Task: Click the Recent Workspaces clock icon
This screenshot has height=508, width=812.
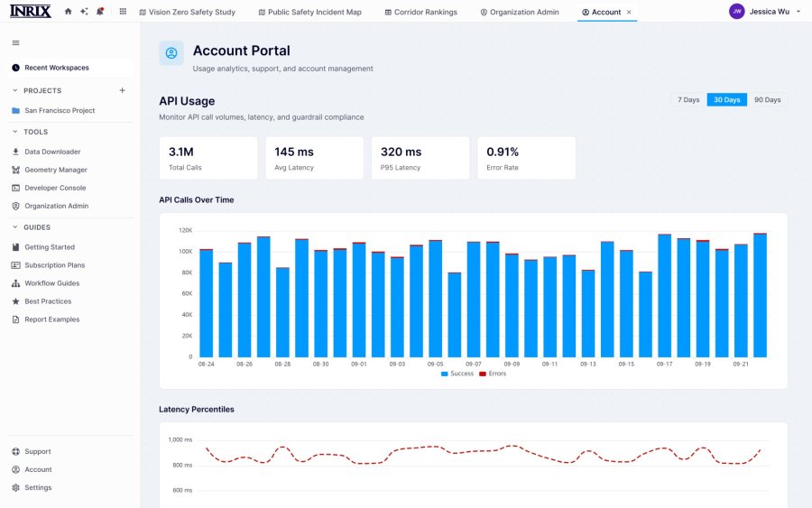Action: point(16,68)
